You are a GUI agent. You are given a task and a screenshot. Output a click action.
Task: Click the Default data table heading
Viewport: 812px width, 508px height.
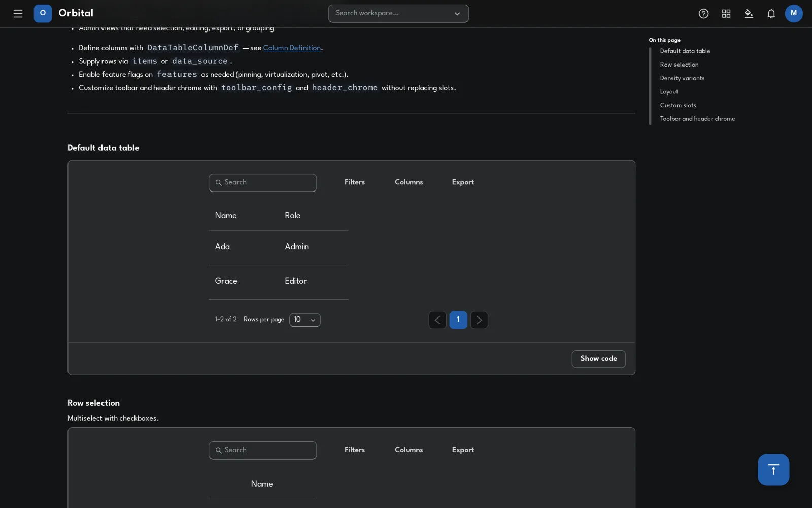tap(103, 148)
